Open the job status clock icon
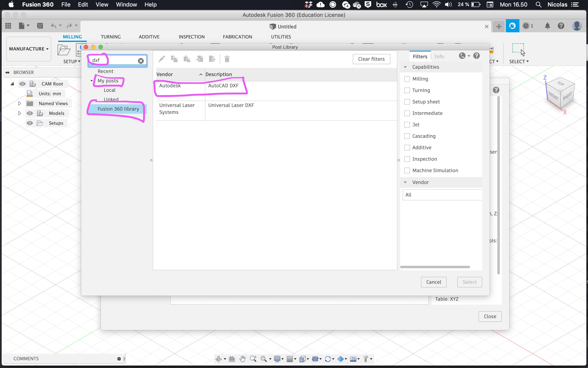 click(x=526, y=26)
